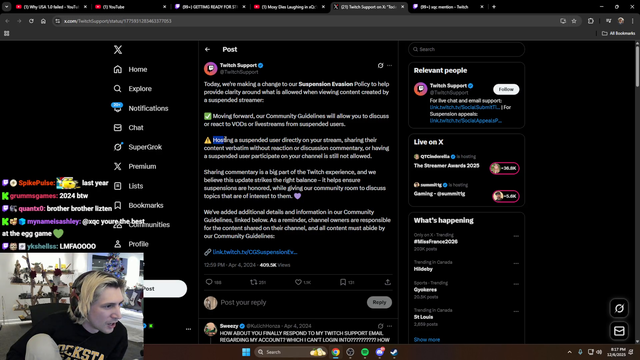The height and width of the screenshot is (360, 640).
Task: Open link.twitch.tv/SocialSubmitTi link in bio
Action: 464,107
